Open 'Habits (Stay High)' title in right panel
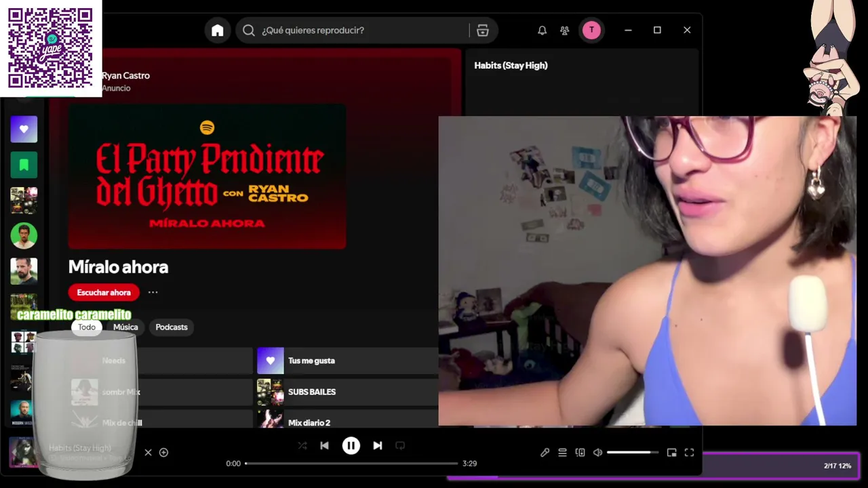 [511, 66]
